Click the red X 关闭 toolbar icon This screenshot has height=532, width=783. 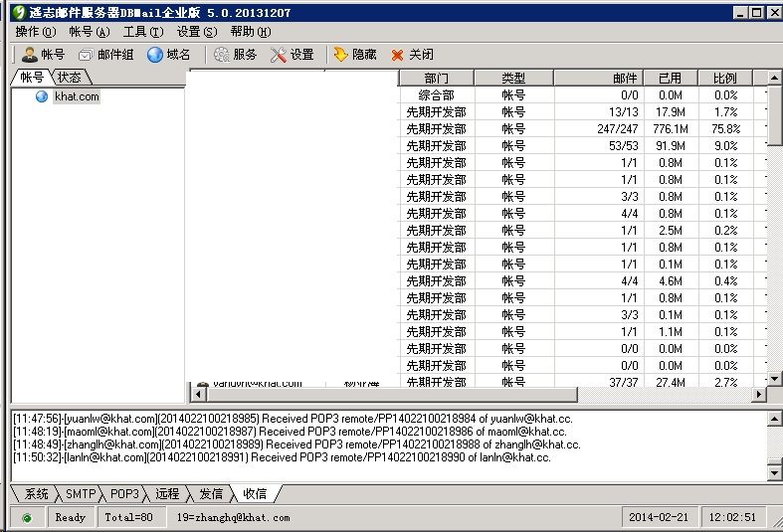click(398, 55)
